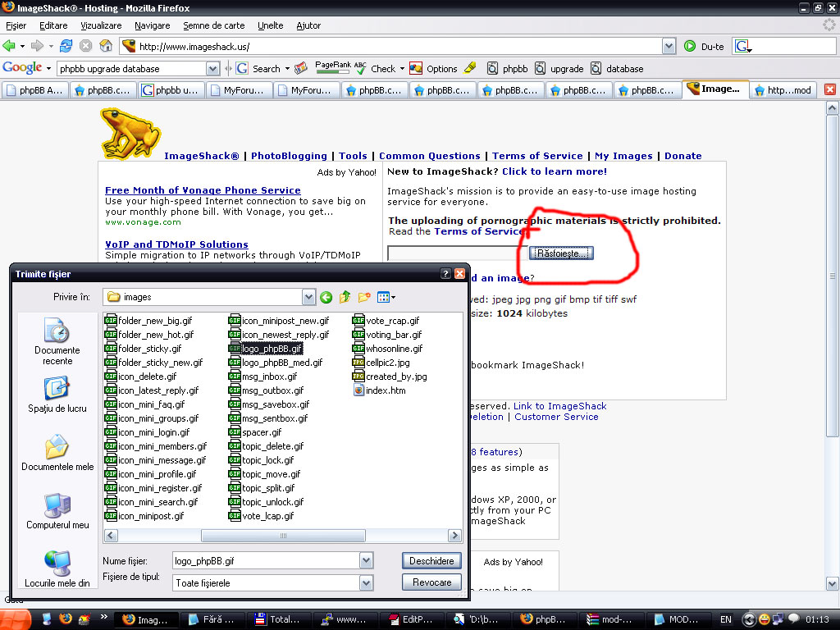Image resolution: width=840 pixels, height=630 pixels.
Task: Click Google toolbar logo
Action: pos(22,67)
